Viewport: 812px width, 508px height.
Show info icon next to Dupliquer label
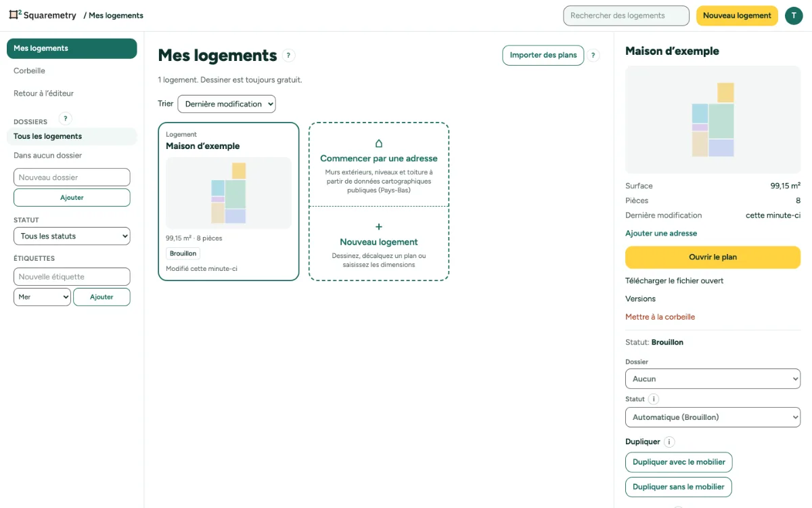coord(669,442)
